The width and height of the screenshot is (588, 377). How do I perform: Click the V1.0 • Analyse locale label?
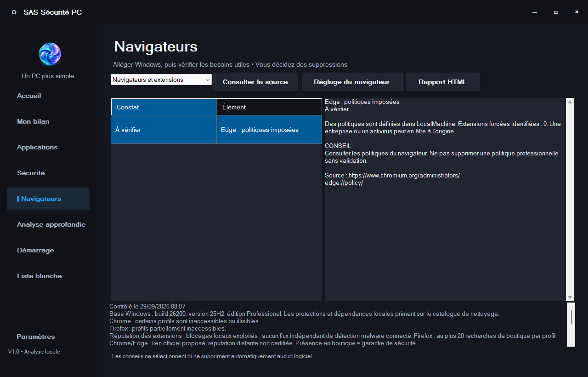(x=34, y=352)
